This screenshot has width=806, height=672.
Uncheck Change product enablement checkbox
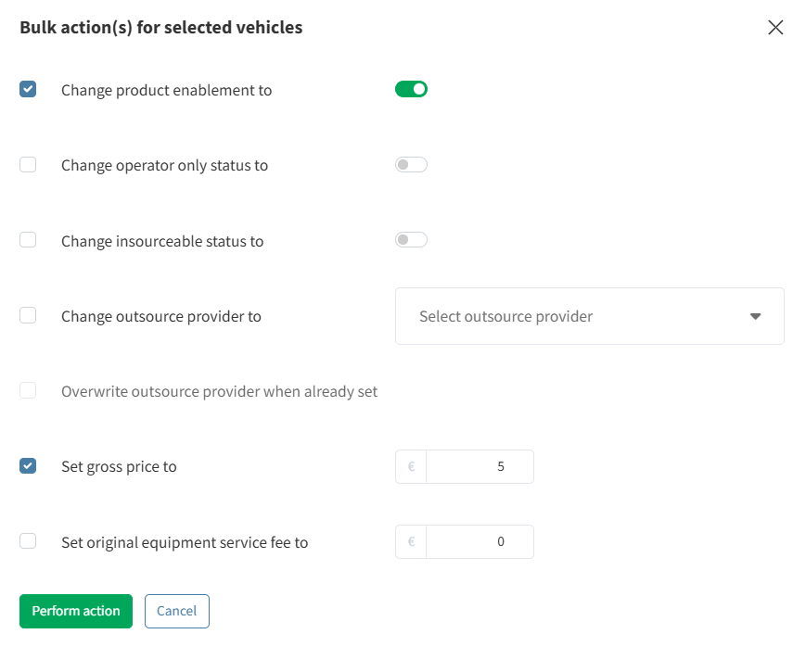[x=28, y=90]
